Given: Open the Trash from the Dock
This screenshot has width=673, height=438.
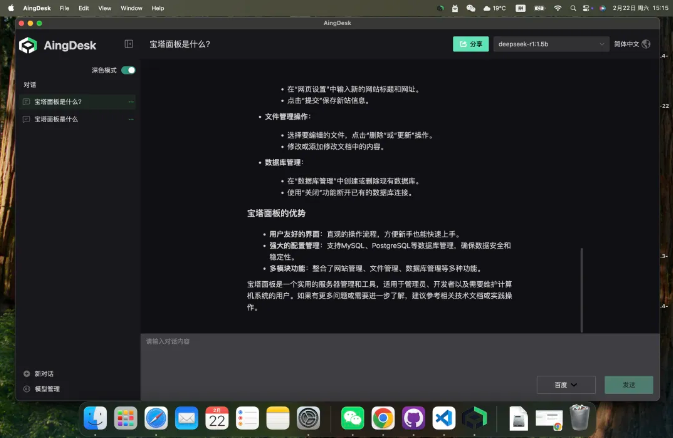Looking at the screenshot, I should tap(579, 417).
